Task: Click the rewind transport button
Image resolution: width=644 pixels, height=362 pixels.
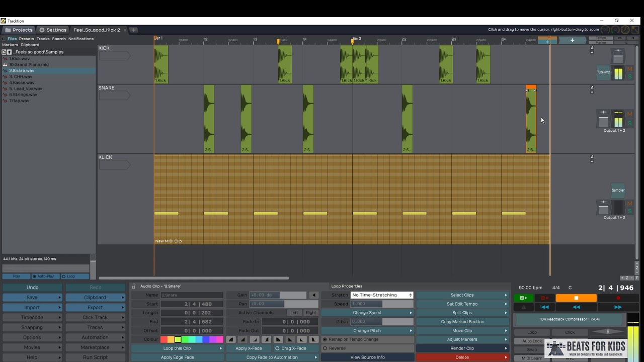Action: (x=576, y=307)
